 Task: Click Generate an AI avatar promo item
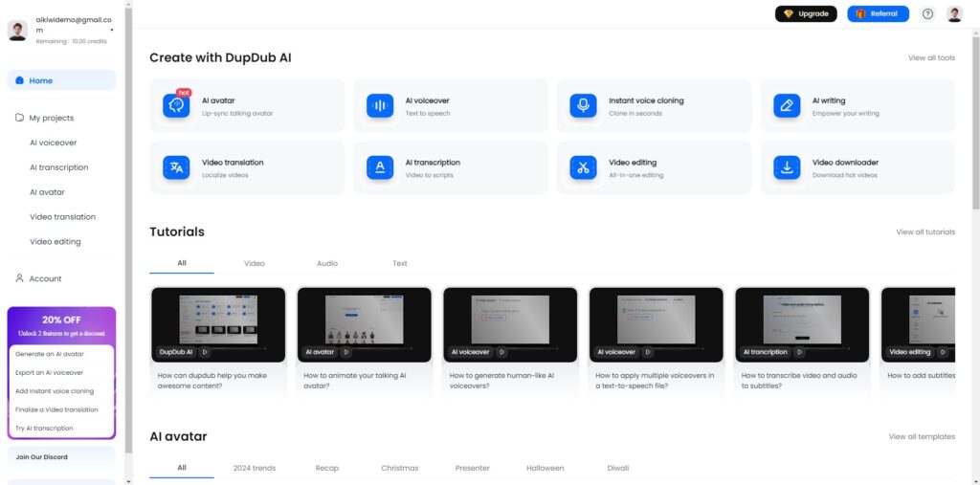pyautogui.click(x=61, y=354)
